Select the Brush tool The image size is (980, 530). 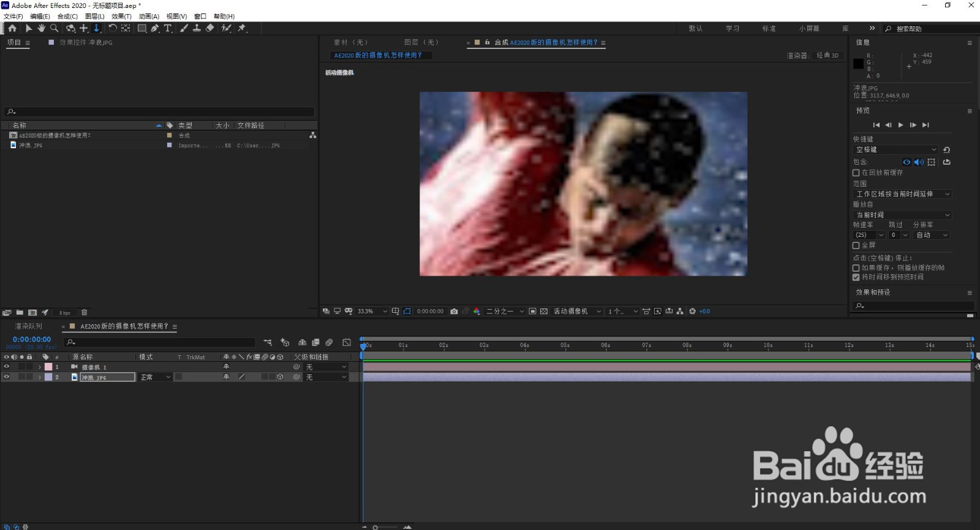(184, 28)
